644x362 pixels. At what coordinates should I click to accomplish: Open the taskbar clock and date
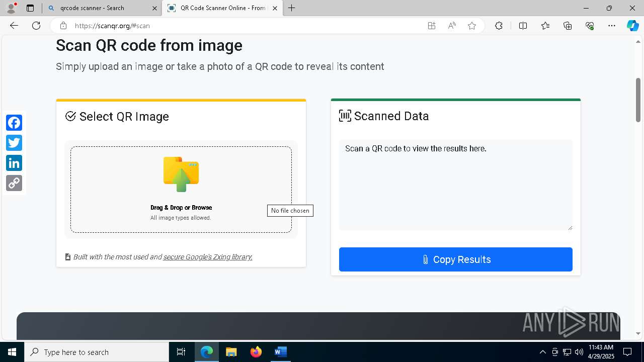601,352
